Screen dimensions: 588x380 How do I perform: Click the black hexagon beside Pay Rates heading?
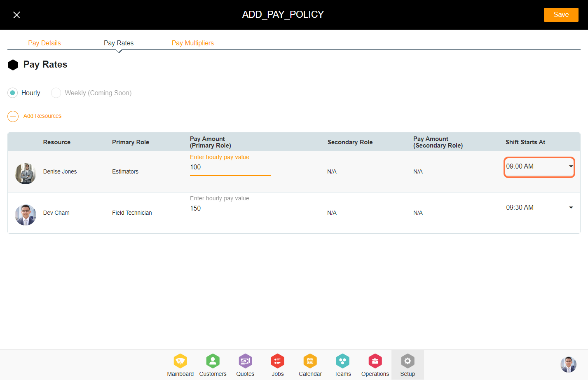click(13, 65)
